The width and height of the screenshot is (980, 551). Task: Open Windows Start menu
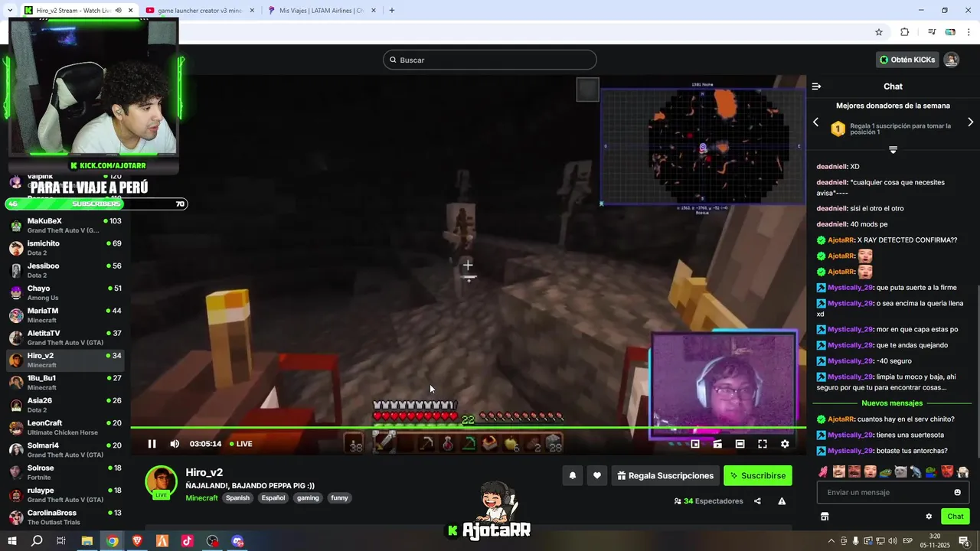click(x=12, y=541)
